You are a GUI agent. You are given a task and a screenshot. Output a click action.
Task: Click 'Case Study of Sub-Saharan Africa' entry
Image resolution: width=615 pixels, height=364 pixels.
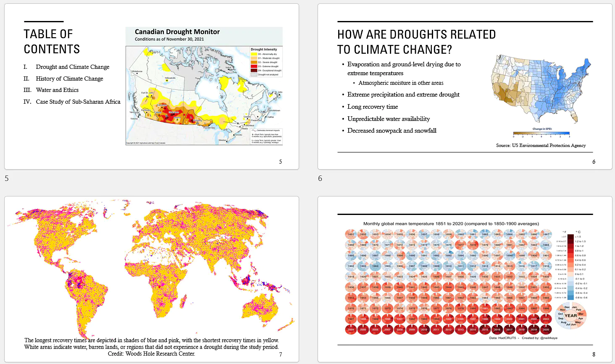pyautogui.click(x=78, y=102)
